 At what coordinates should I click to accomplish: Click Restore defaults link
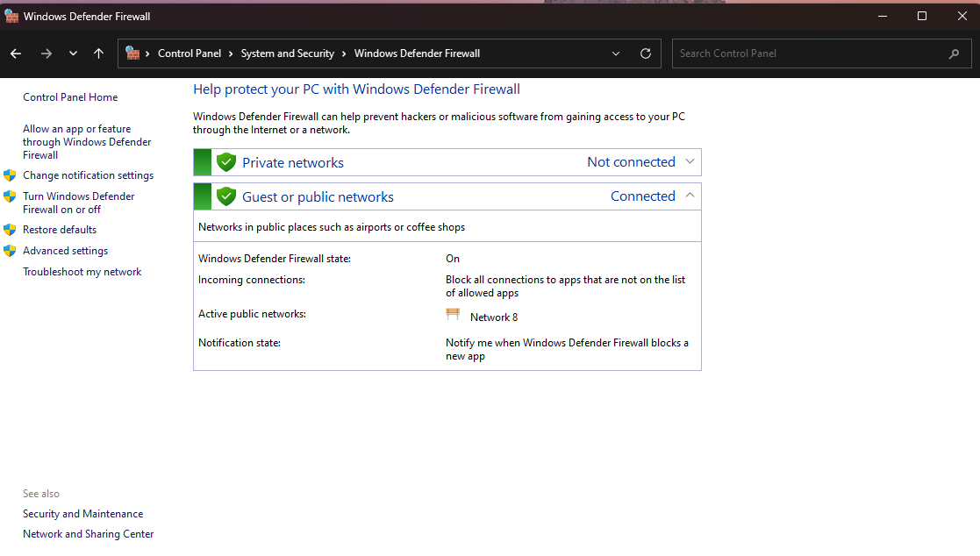point(60,230)
